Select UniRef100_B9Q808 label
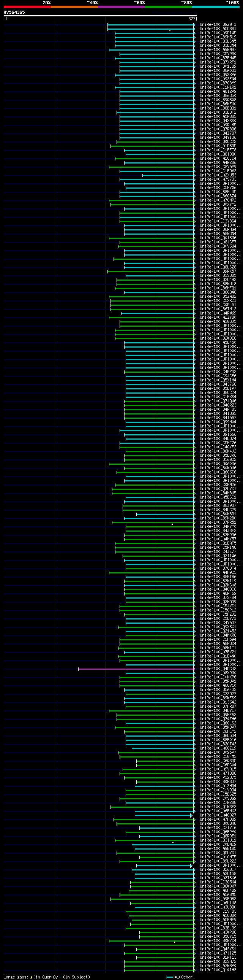Image resolution: width=243 pixels, height=980 pixels. 218,100
